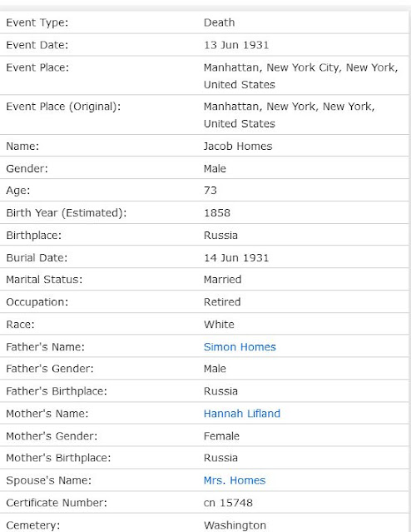Image resolution: width=411 pixels, height=532 pixels.
Task: Click the name value Jacob Homes
Action: pyautogui.click(x=238, y=147)
